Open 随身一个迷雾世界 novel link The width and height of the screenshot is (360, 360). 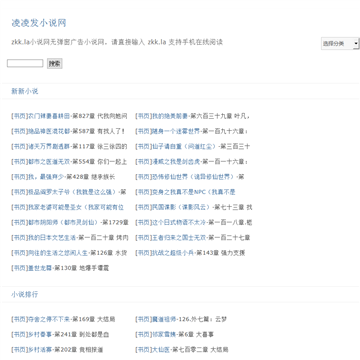176,131
